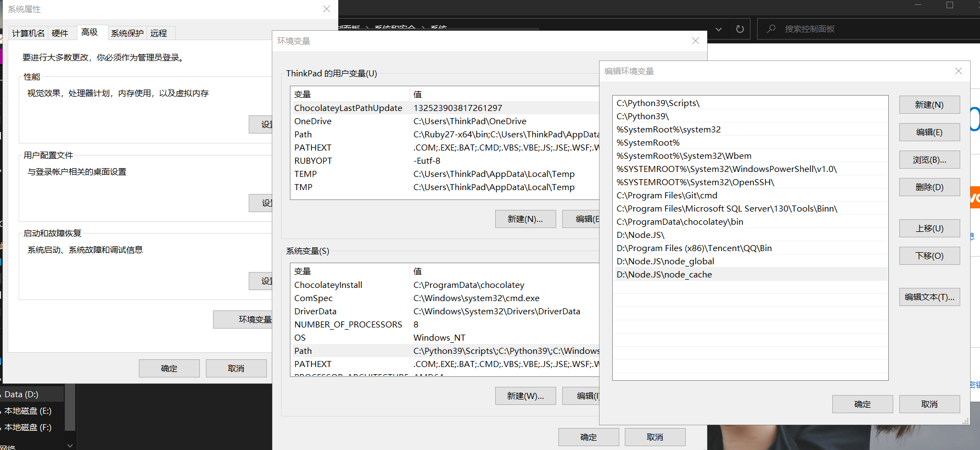Click the 变量 column header in user variables
980x450 pixels.
coord(350,94)
